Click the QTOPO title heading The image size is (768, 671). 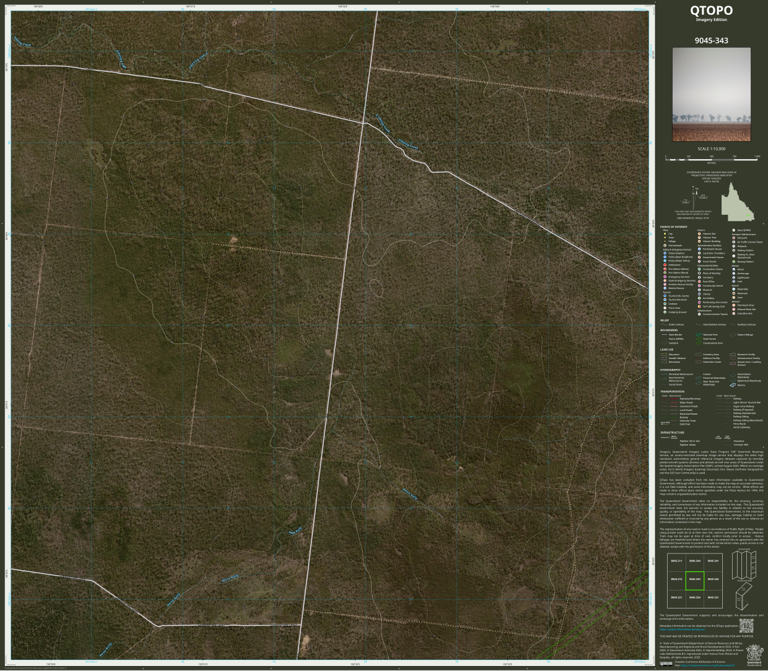[711, 10]
